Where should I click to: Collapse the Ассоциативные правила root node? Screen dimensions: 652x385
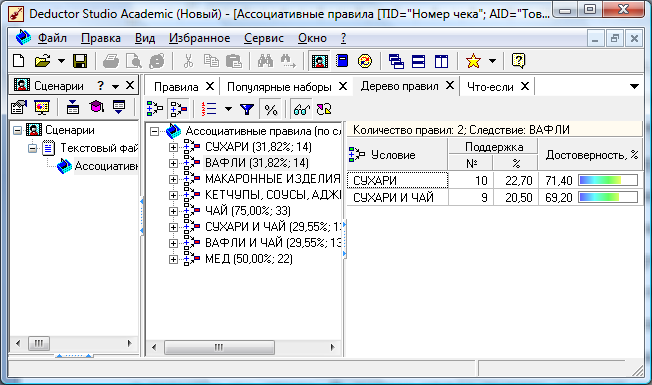click(x=154, y=131)
